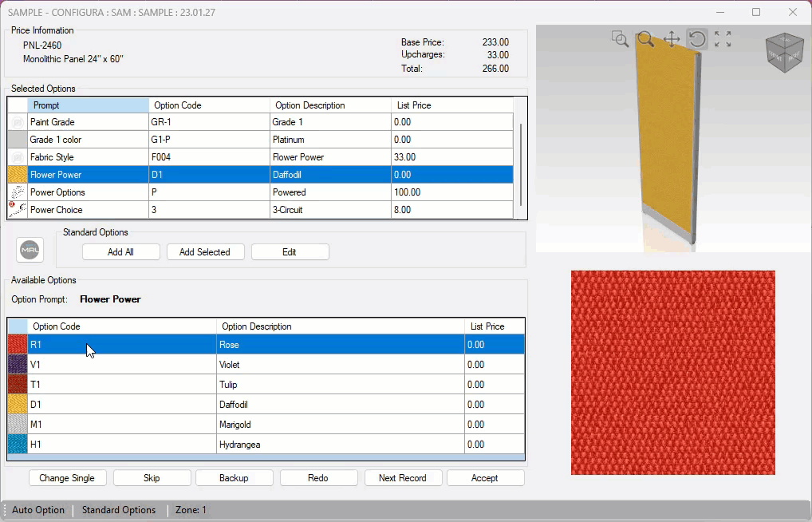Click the Backup button

pos(234,478)
